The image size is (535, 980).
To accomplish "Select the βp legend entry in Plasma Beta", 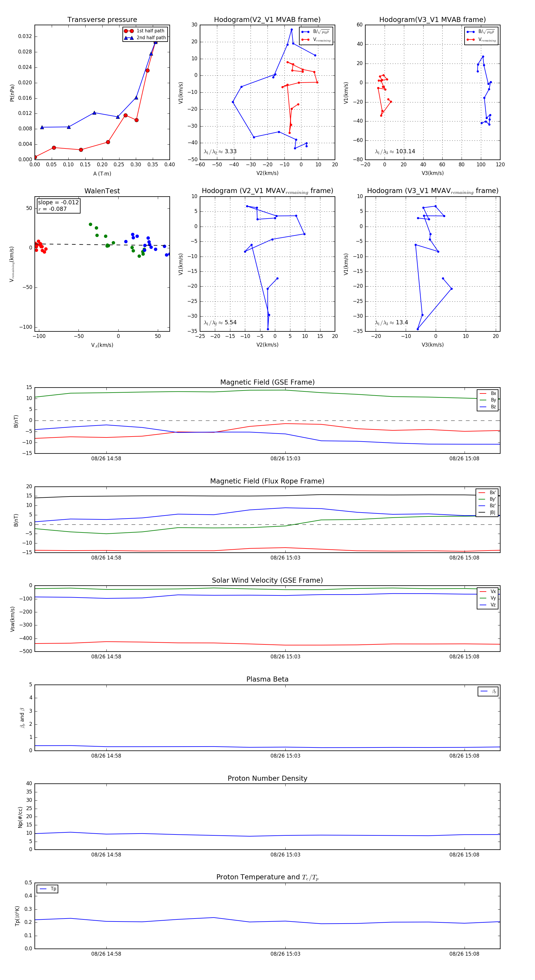I will click(x=489, y=691).
